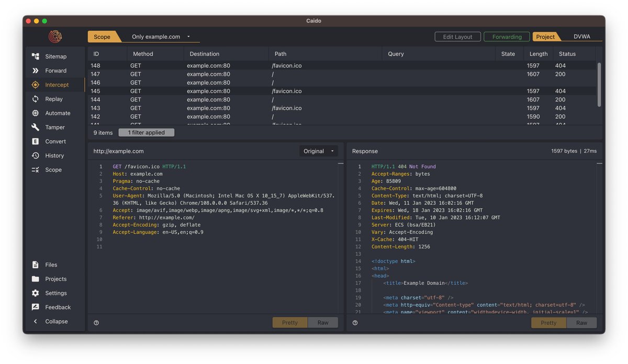Screen dimensions: 628x364
Task: Select request row 145 in the table
Action: coord(209,91)
